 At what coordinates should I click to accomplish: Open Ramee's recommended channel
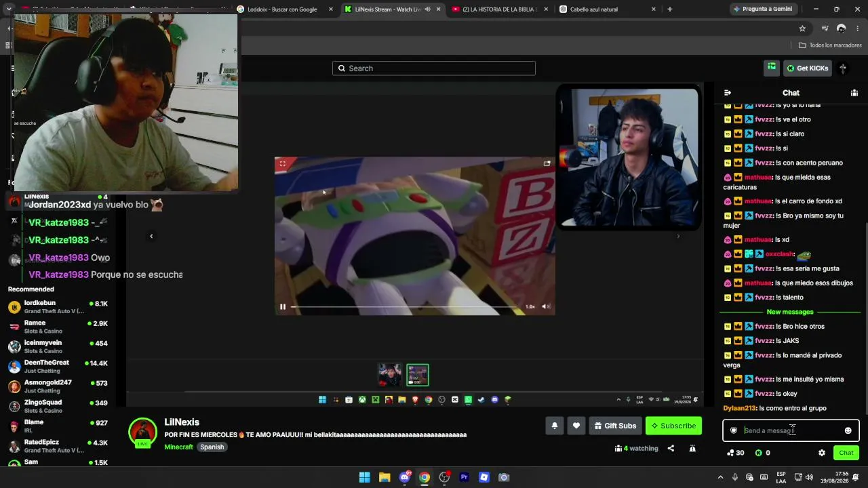[x=58, y=327]
